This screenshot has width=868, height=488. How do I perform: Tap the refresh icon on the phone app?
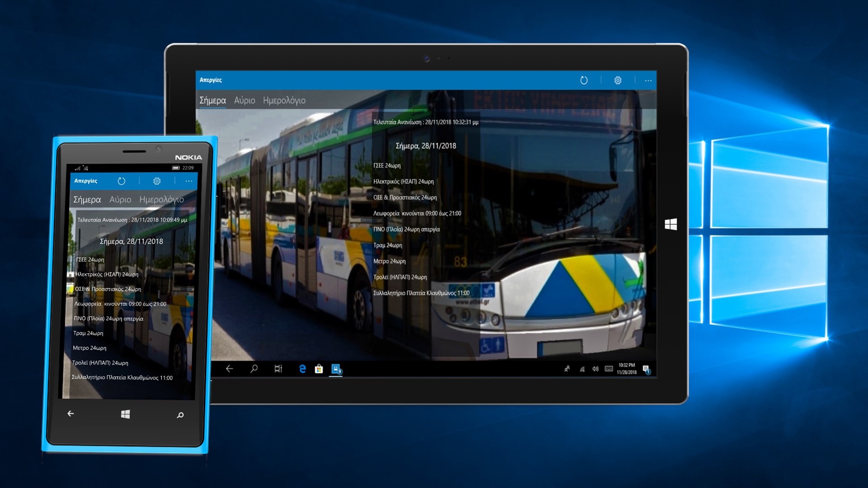121,181
